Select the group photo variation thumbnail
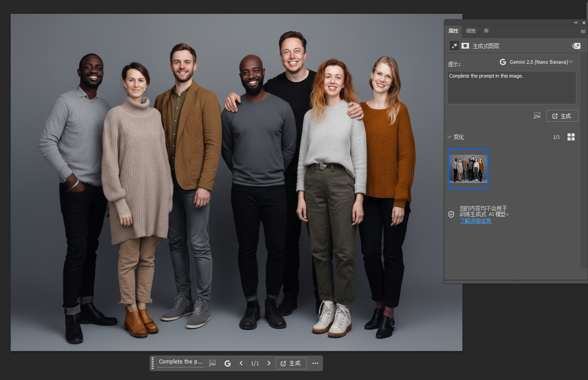Screen dimensions: 588x380 (468, 169)
